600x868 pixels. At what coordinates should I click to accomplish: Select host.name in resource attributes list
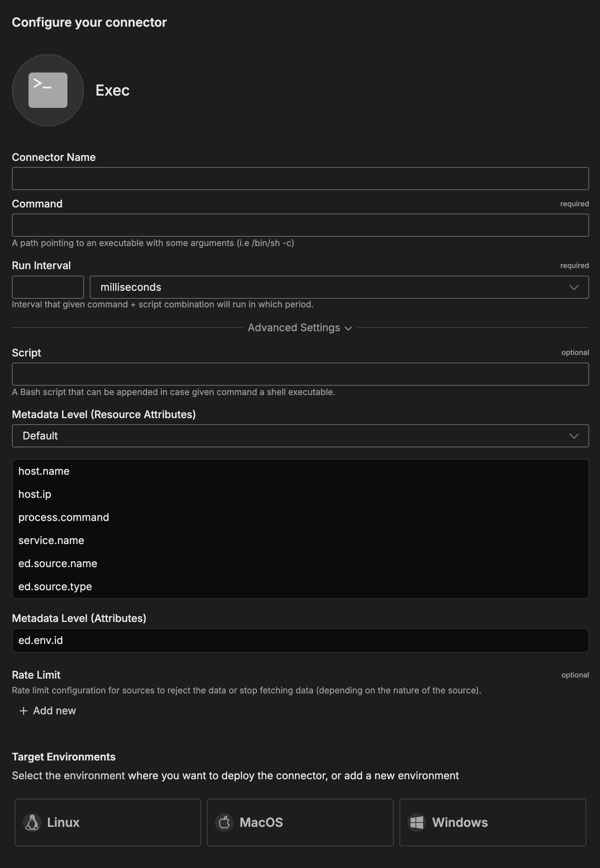click(44, 471)
